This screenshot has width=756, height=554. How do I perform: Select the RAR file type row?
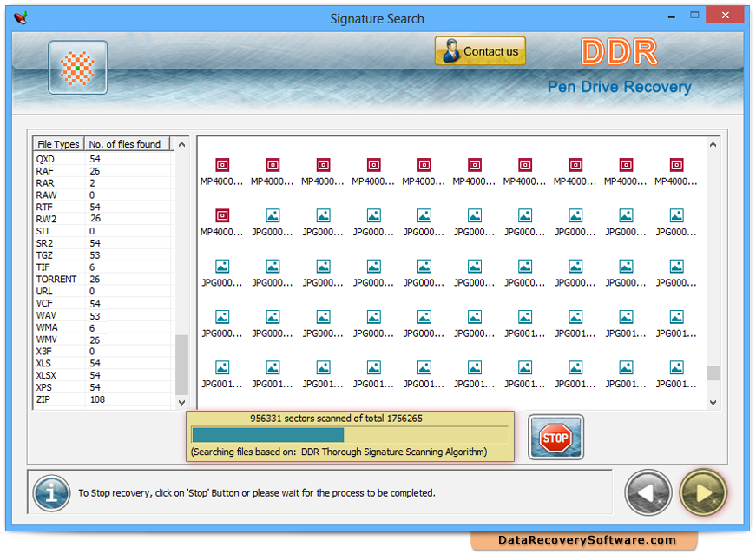(103, 182)
